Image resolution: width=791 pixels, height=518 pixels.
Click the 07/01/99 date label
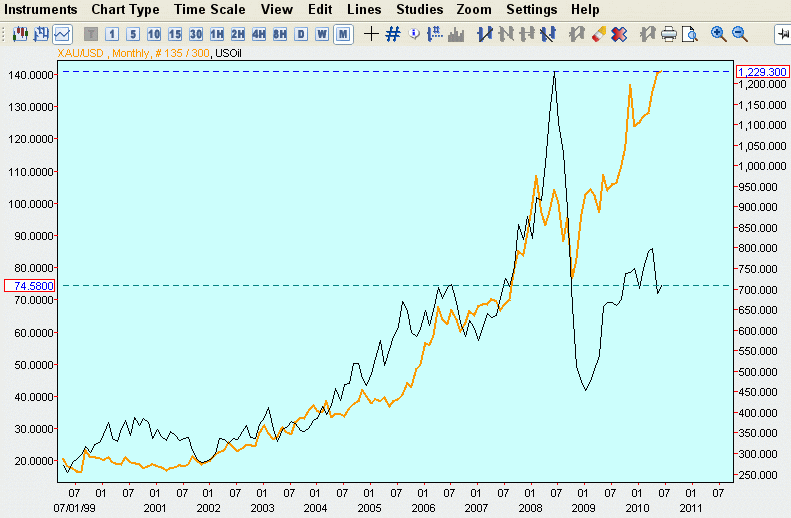[x=74, y=508]
